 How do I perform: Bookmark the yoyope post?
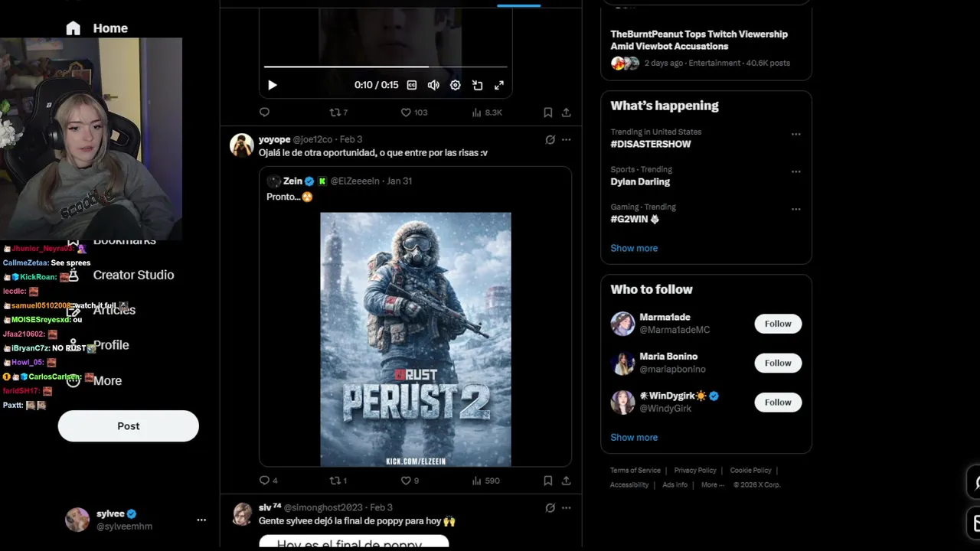coord(548,481)
